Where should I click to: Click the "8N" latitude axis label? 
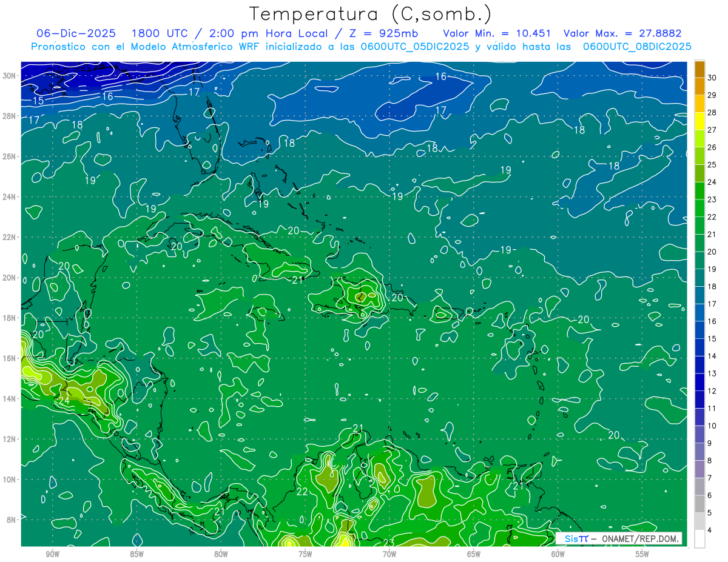pyautogui.click(x=13, y=520)
